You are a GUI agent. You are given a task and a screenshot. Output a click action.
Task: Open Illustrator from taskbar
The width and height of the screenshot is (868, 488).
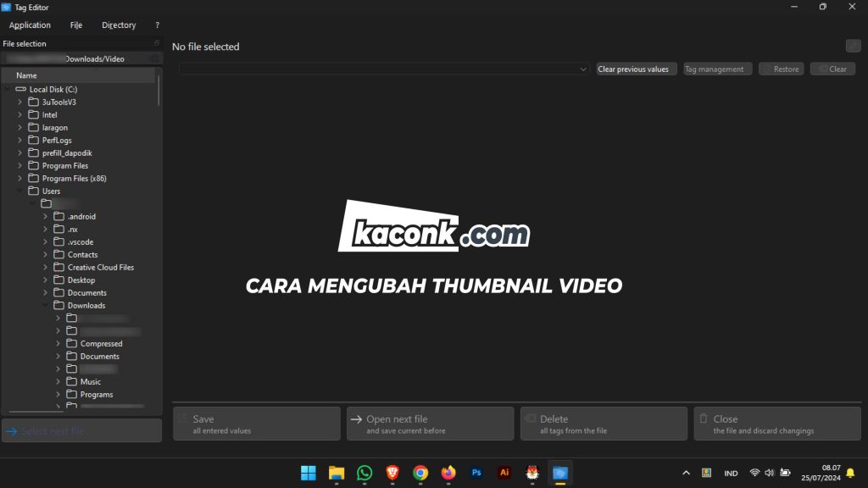(504, 473)
